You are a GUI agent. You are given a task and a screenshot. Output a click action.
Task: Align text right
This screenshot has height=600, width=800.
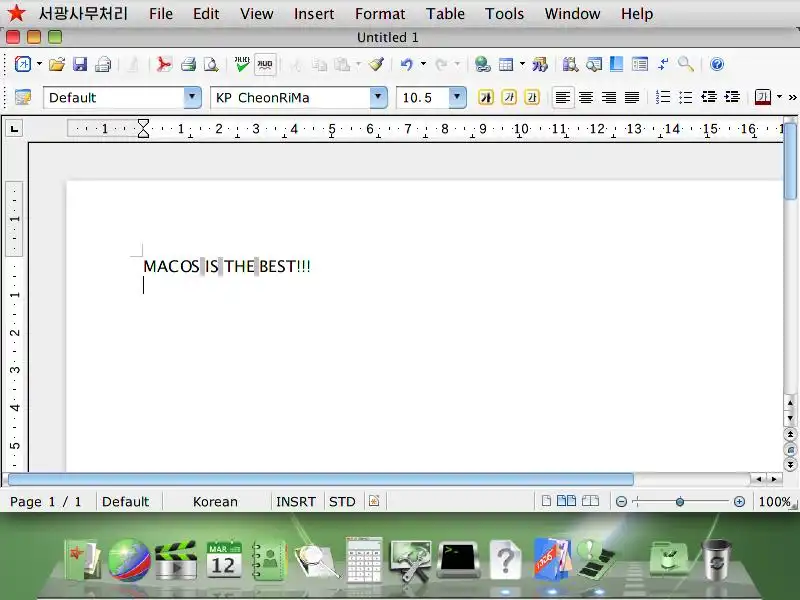609,97
